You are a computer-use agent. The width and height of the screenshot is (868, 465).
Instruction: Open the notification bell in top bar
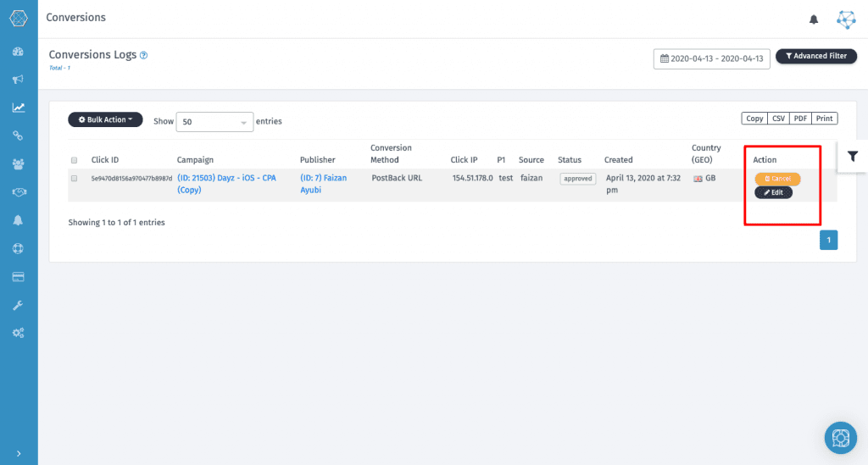pyautogui.click(x=814, y=19)
